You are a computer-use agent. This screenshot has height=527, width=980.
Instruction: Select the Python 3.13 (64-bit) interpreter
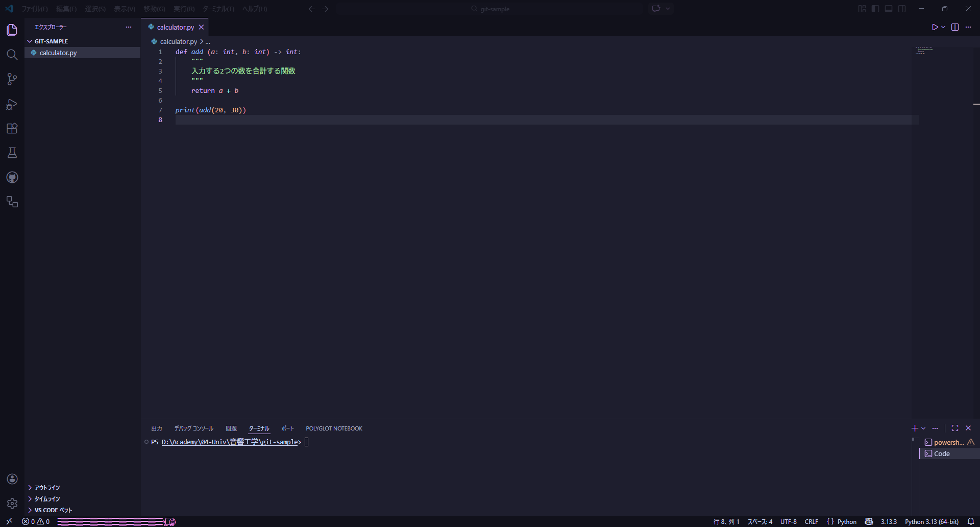(932, 521)
